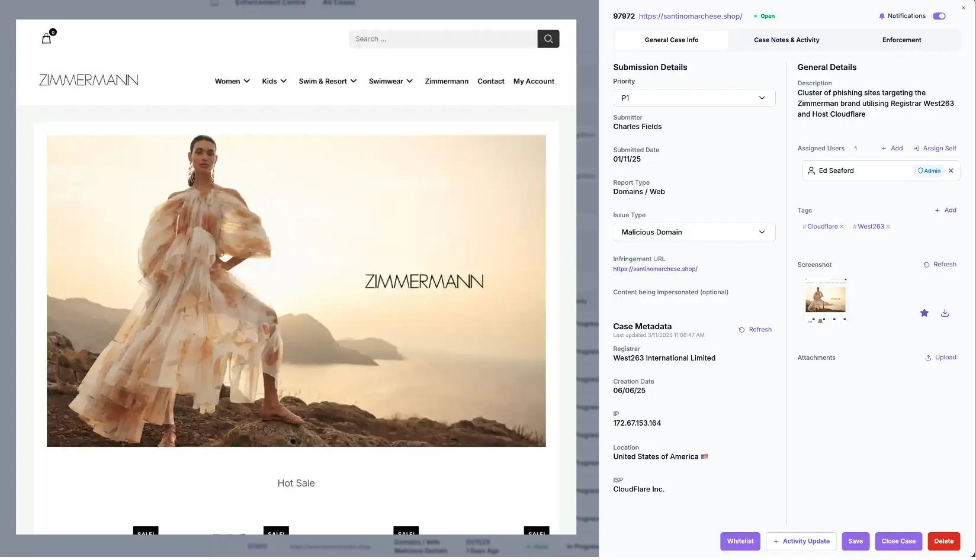Image resolution: width=976 pixels, height=560 pixels.
Task: Toggle the Notifications switch
Action: [939, 16]
